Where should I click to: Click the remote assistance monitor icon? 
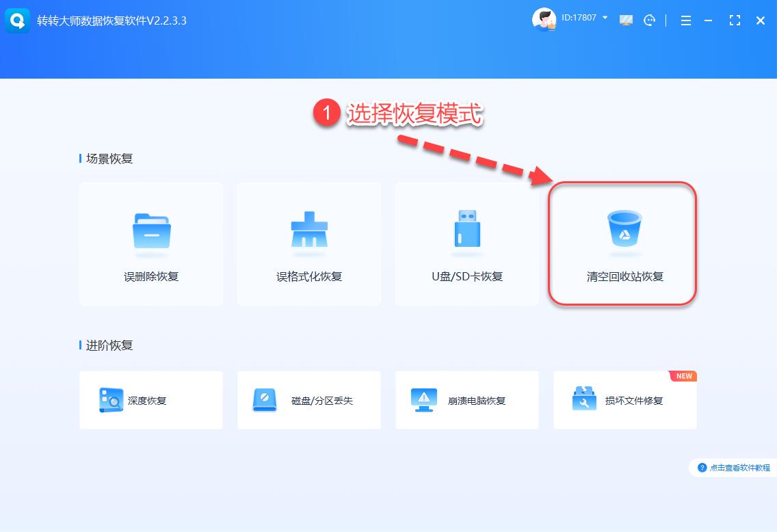pos(626,21)
